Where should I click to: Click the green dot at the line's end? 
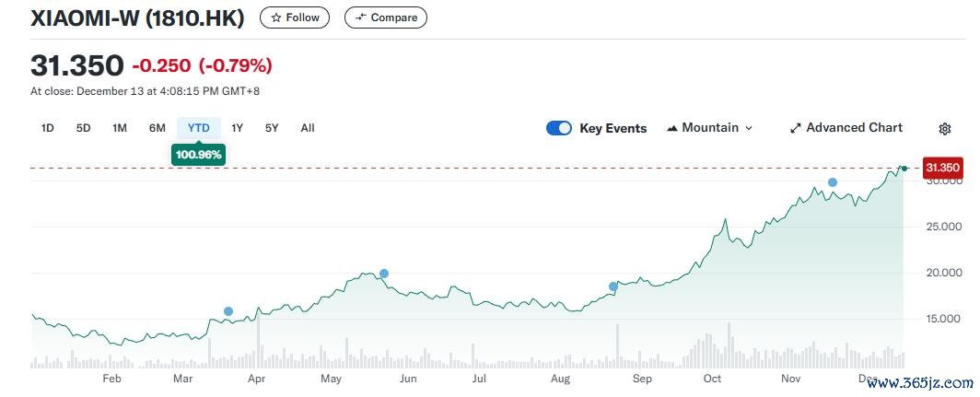tap(904, 169)
